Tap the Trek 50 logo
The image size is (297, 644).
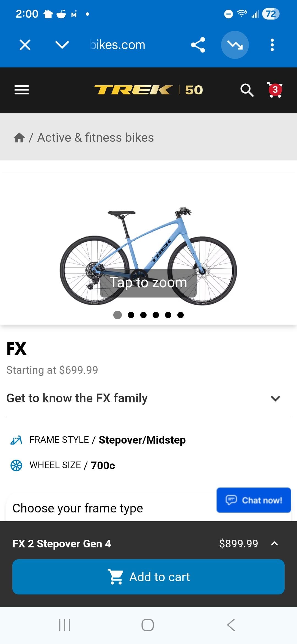coord(148,90)
